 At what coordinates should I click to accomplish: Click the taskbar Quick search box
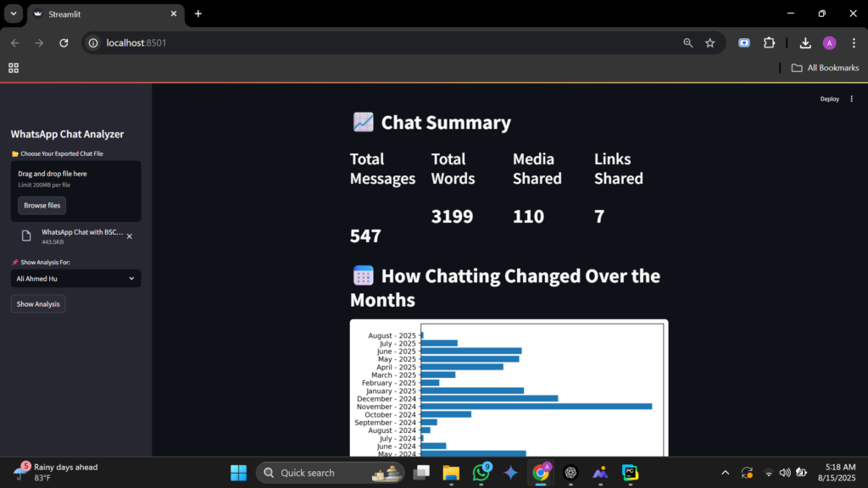coord(330,473)
